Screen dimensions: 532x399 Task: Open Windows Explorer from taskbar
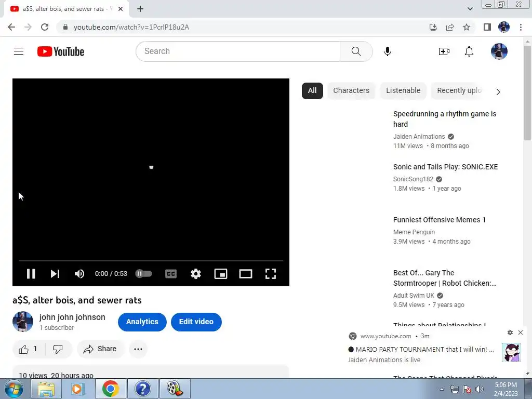(x=46, y=389)
